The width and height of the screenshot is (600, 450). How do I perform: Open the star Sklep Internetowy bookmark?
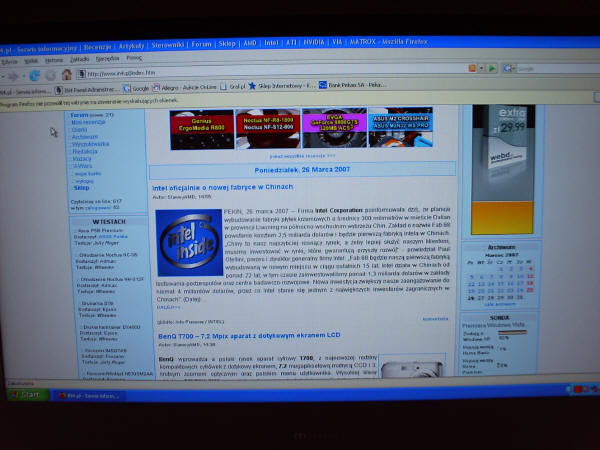[252, 86]
